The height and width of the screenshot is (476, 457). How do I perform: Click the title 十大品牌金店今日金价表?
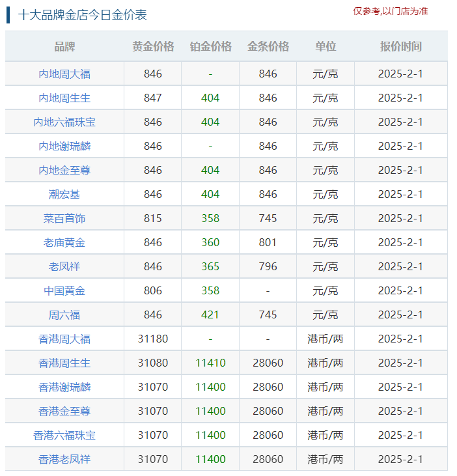[x=83, y=15]
